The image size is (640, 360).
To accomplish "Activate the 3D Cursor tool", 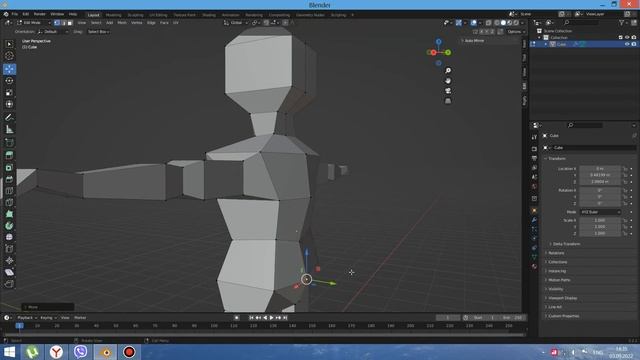I will [x=9, y=56].
